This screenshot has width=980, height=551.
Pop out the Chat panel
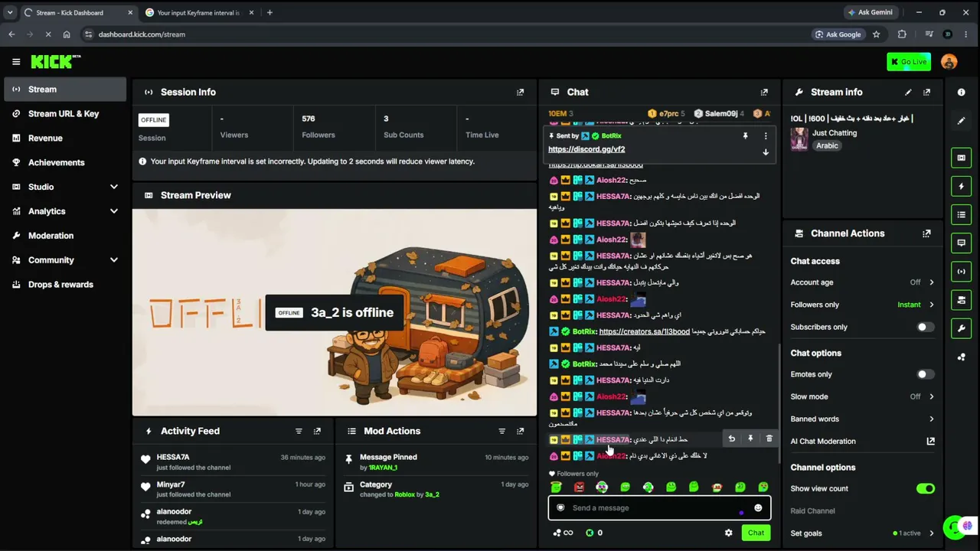[764, 92]
